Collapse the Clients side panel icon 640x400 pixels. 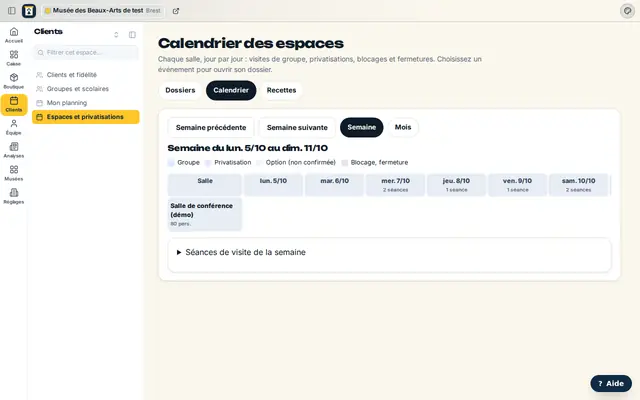[132, 35]
